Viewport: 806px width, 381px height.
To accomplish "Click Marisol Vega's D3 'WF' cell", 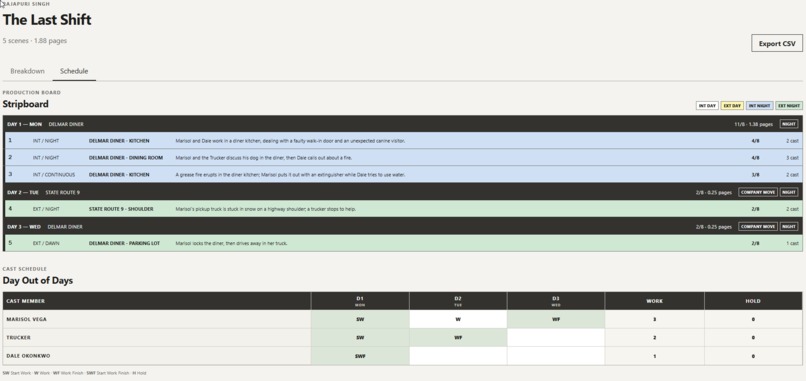I will (556, 319).
